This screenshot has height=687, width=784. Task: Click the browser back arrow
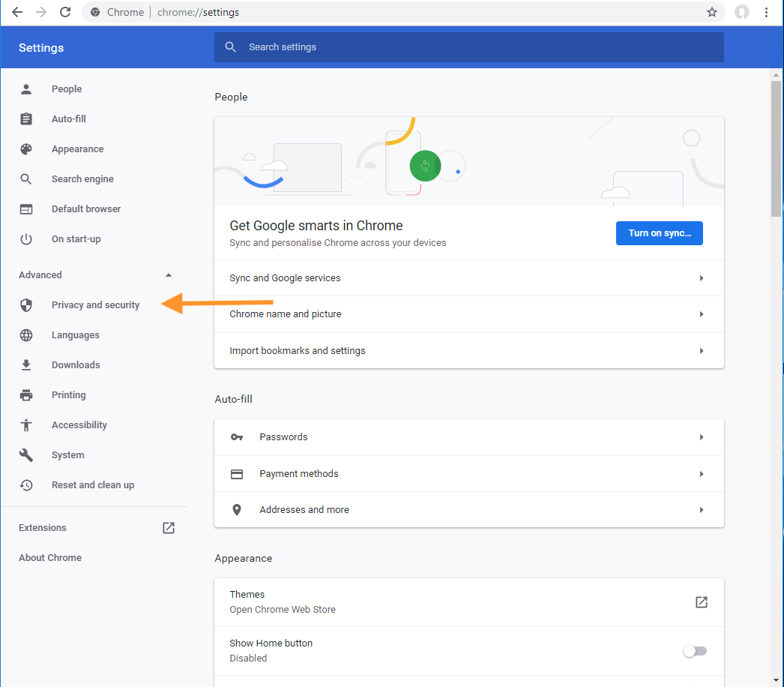(x=17, y=12)
